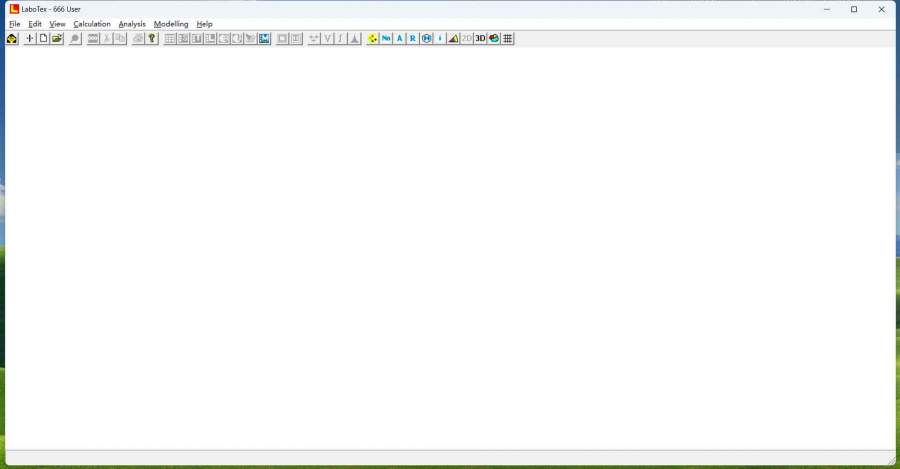Open the Modelling menu

(x=171, y=24)
